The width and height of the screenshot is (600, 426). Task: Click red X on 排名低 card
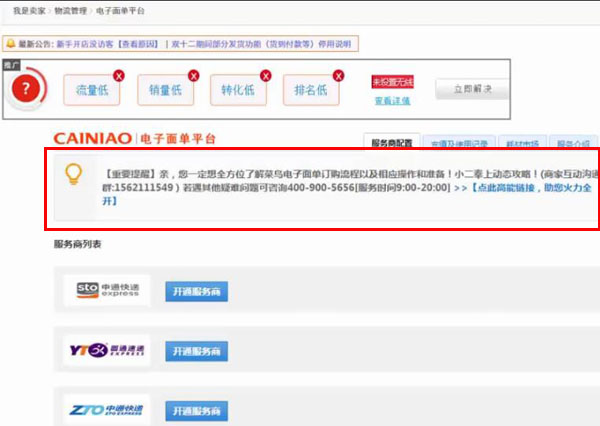pyautogui.click(x=338, y=76)
